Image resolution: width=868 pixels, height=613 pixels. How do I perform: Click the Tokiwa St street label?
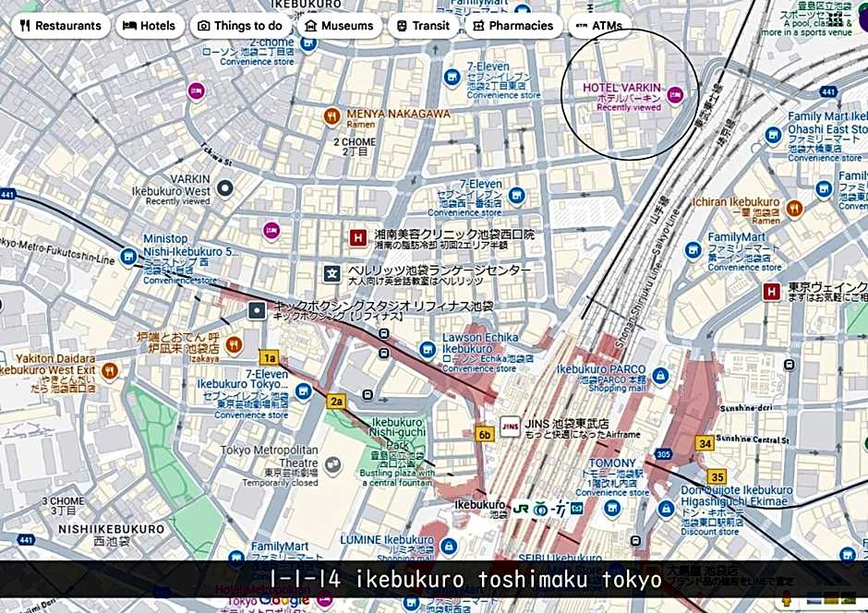(217, 154)
